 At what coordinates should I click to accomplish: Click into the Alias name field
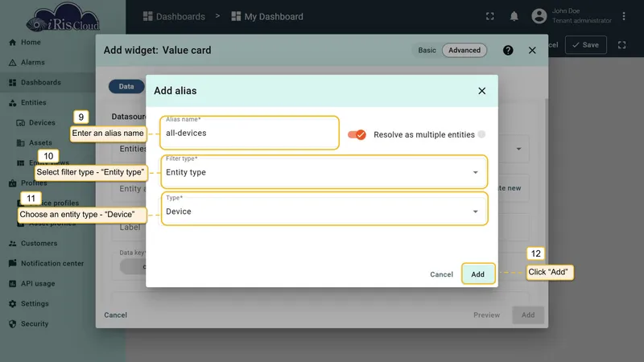click(x=249, y=133)
